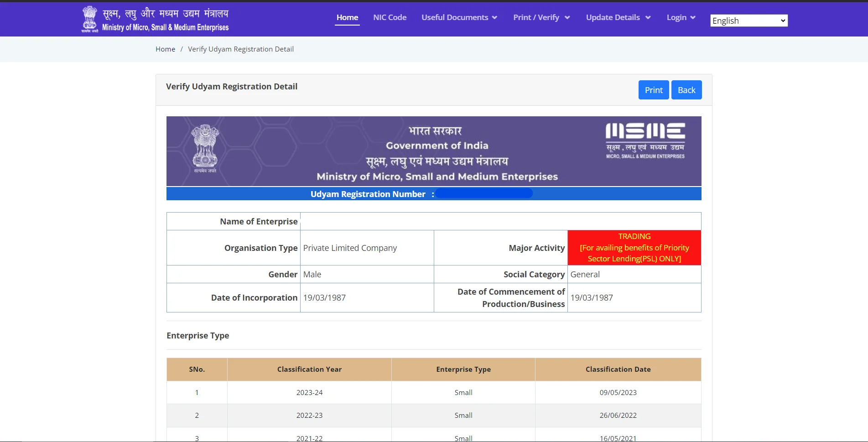Select the Ministry emblem in the top navbar

89,19
